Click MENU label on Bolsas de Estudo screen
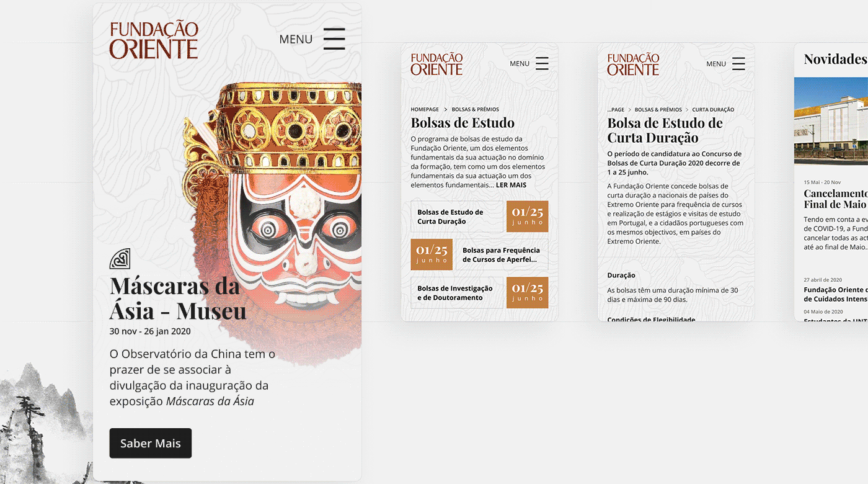868x484 pixels. (x=520, y=63)
